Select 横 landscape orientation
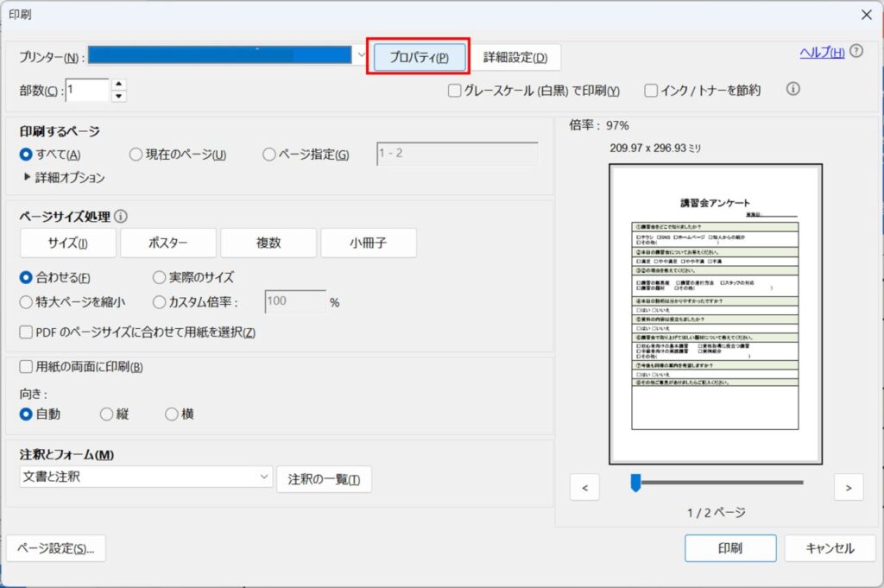Viewport: 884px width, 588px height. coord(172,414)
